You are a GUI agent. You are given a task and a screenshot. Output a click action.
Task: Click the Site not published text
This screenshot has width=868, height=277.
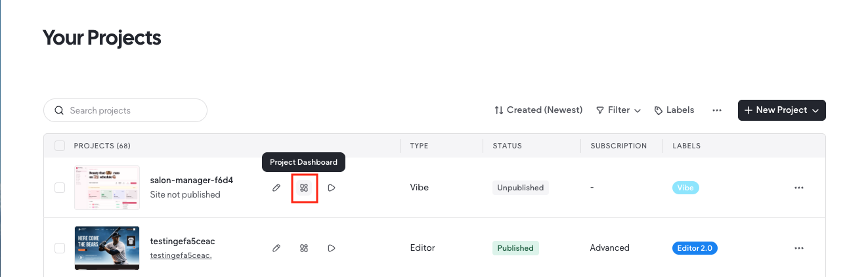pos(185,195)
